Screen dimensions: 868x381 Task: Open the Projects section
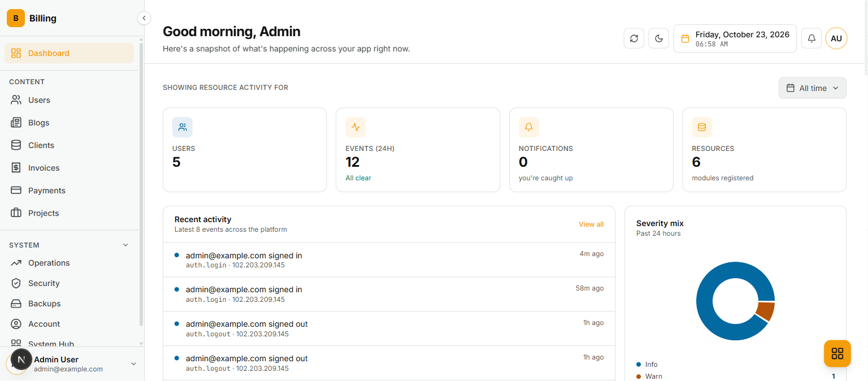point(69,213)
